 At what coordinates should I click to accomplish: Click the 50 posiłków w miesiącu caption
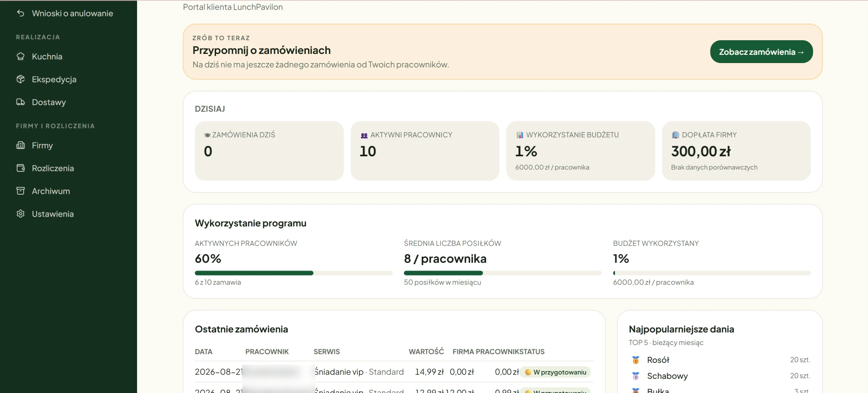pyautogui.click(x=442, y=282)
